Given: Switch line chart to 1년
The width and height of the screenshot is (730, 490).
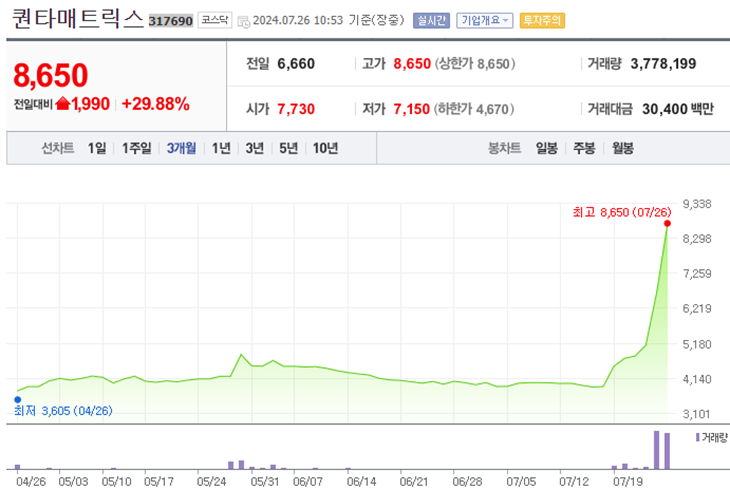Looking at the screenshot, I should point(221,148).
